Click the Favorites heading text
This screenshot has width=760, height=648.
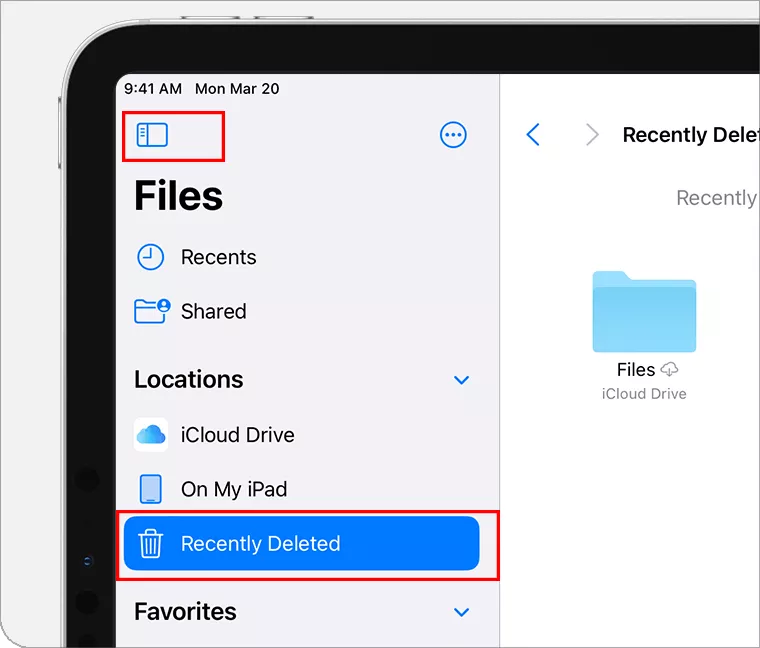pyautogui.click(x=185, y=611)
